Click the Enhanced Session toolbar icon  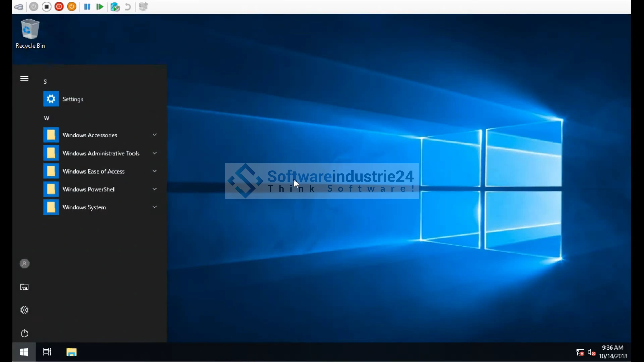point(143,7)
